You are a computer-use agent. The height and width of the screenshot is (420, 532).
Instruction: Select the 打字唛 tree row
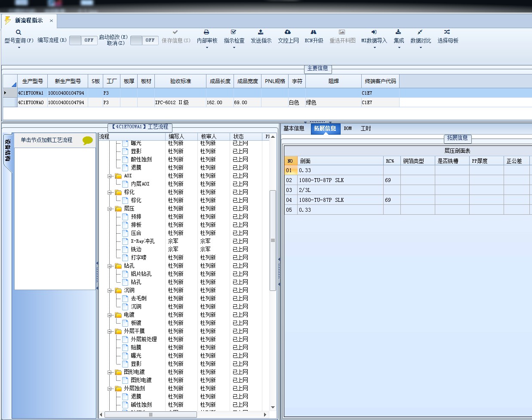pos(138,258)
